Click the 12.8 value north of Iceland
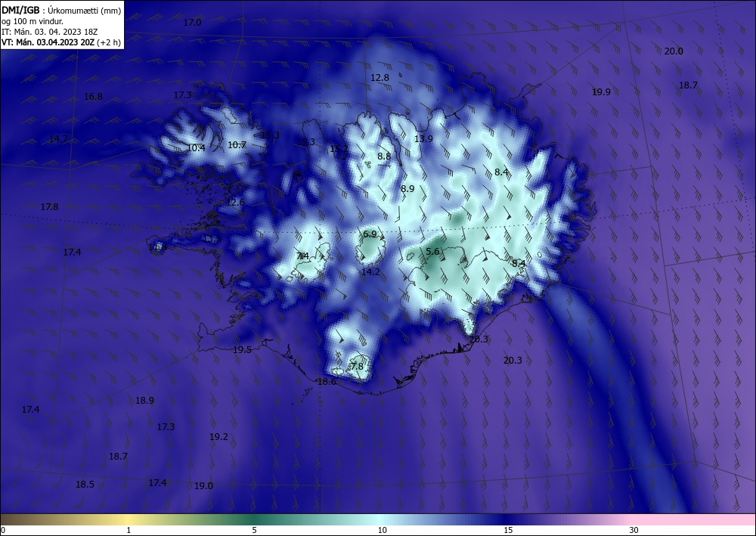 [380, 78]
